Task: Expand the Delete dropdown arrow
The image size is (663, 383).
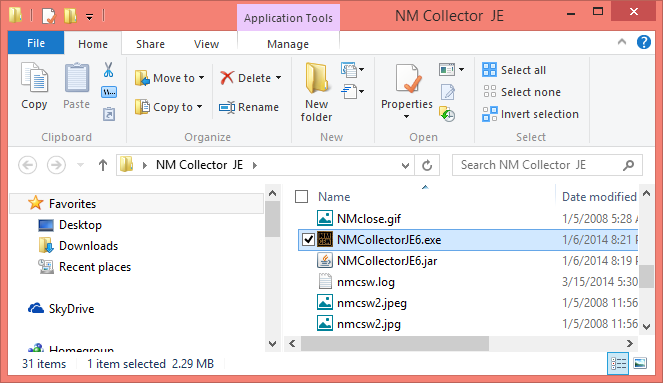Action: point(278,78)
